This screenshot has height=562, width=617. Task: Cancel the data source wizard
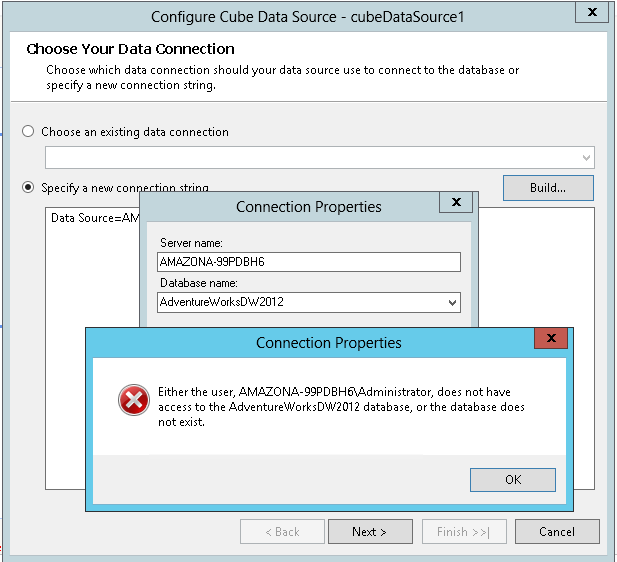[557, 532]
